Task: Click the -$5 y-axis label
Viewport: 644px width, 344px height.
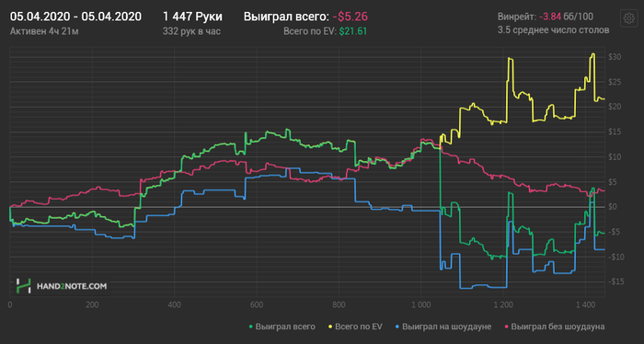Action: (x=615, y=232)
